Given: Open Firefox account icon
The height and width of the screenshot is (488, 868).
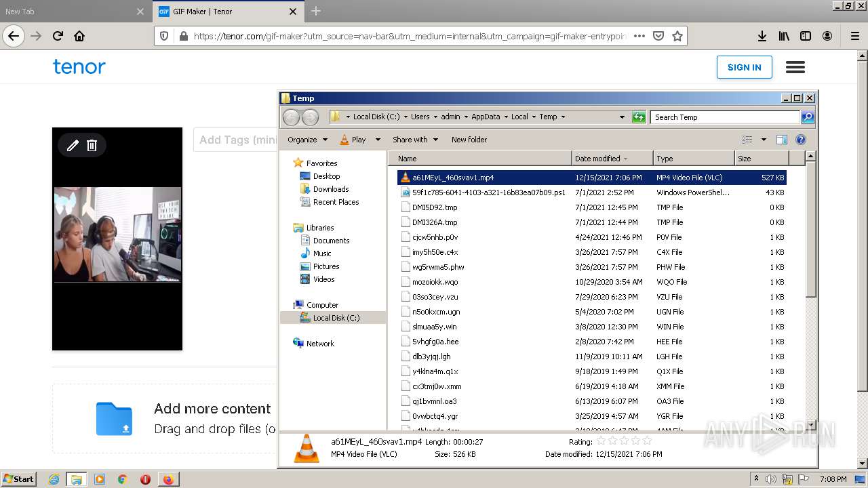Looking at the screenshot, I should click(x=827, y=36).
